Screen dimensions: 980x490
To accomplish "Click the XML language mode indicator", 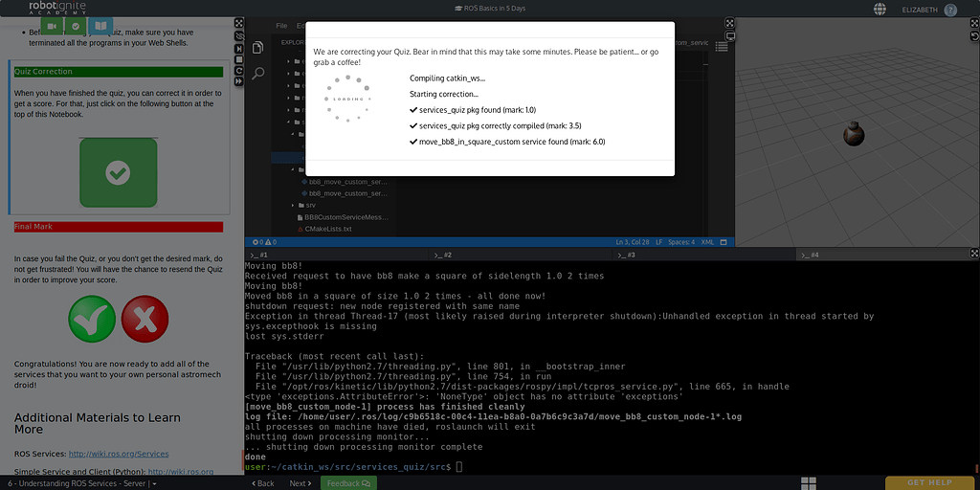I will (x=707, y=242).
